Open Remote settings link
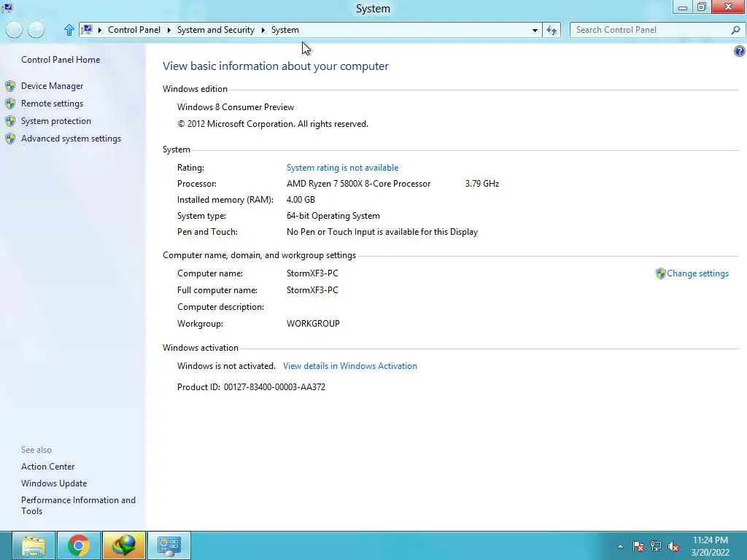747x560 pixels. click(52, 104)
